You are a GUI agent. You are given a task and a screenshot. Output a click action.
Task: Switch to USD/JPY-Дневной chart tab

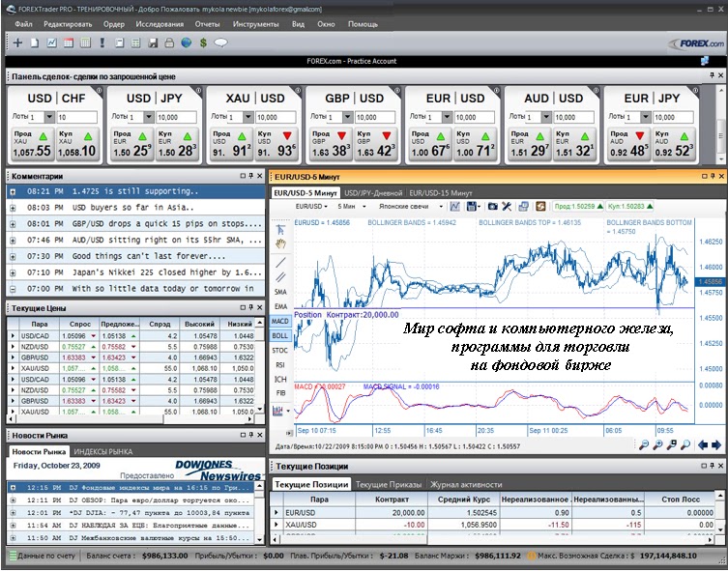pos(373,193)
